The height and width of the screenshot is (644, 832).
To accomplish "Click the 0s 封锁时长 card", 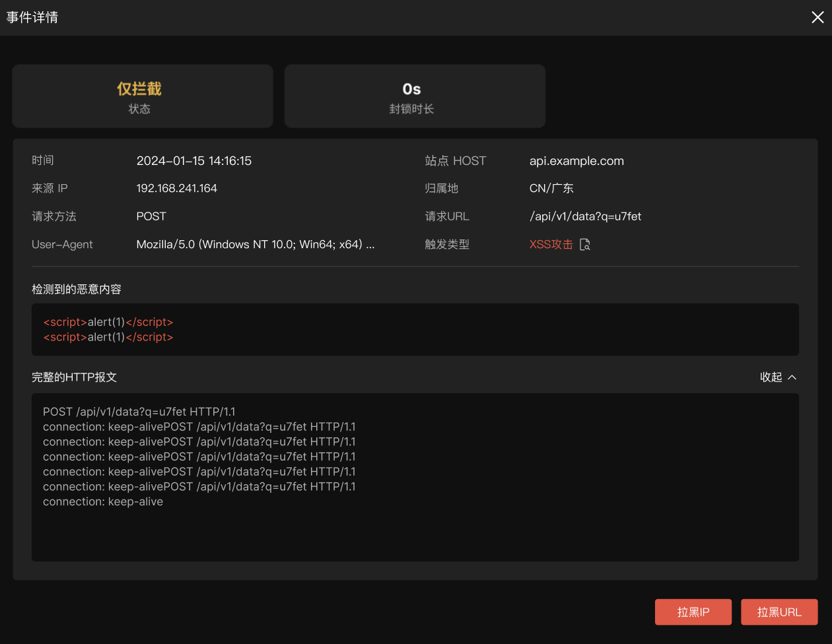I will (x=415, y=96).
